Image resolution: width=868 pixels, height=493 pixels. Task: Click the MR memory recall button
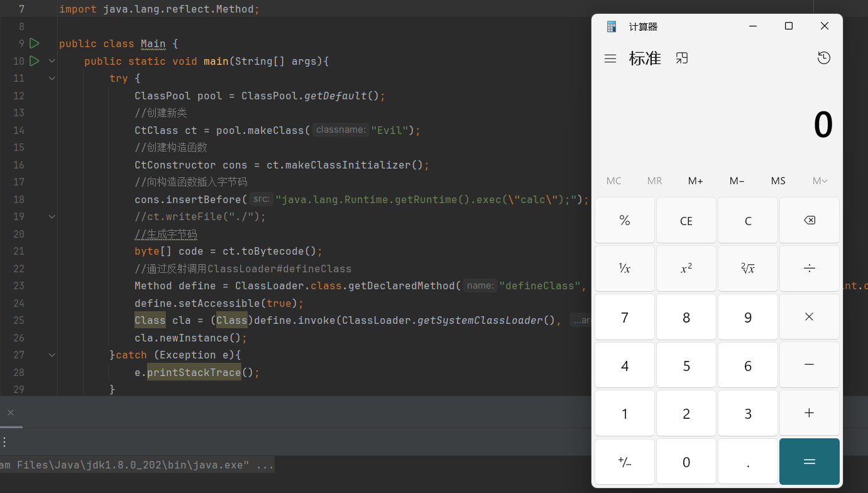654,180
